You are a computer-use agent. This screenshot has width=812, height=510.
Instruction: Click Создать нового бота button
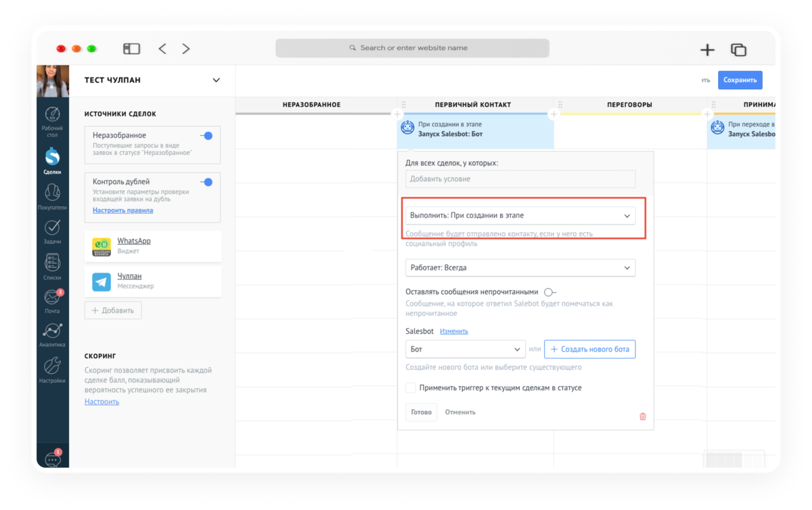[589, 350]
